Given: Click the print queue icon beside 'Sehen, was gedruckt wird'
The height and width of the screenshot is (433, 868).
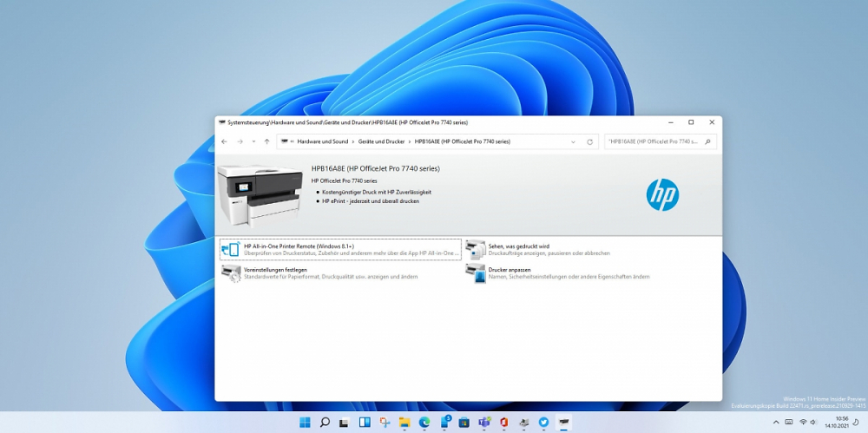Looking at the screenshot, I should click(475, 250).
